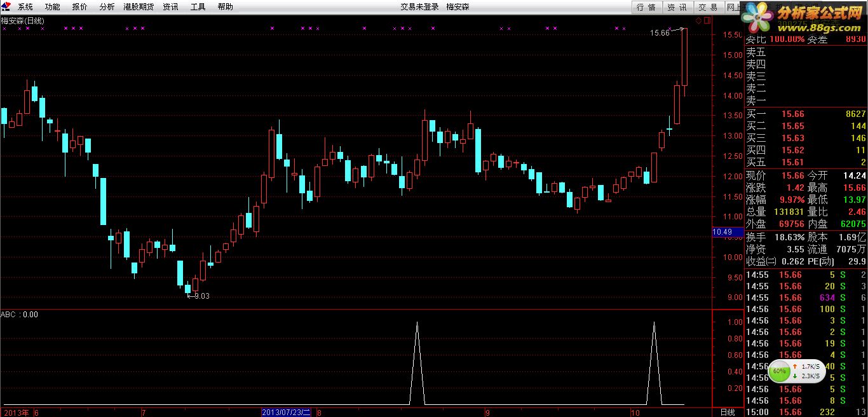Click the PE(动) 29.9 value

click(856, 261)
